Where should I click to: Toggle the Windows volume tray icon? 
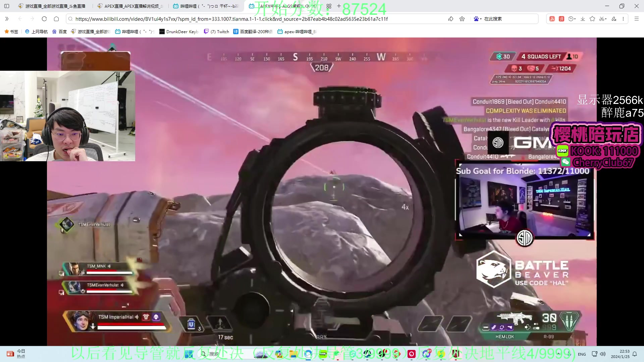point(603,354)
